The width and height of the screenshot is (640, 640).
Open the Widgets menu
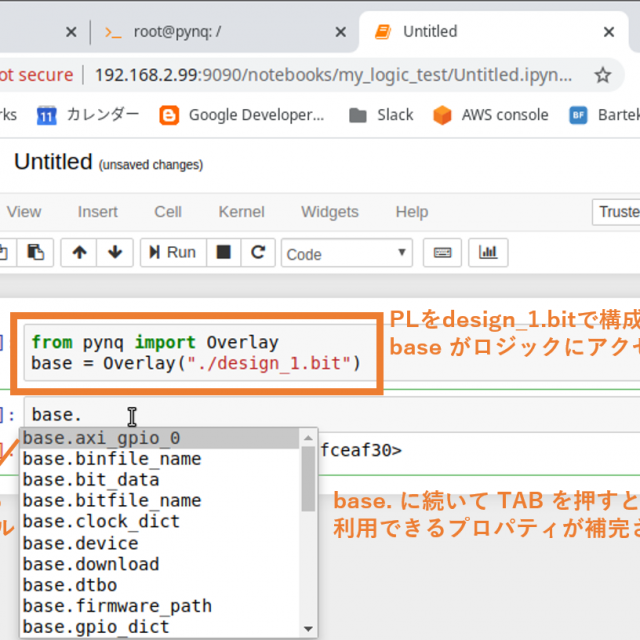pyautogui.click(x=329, y=212)
